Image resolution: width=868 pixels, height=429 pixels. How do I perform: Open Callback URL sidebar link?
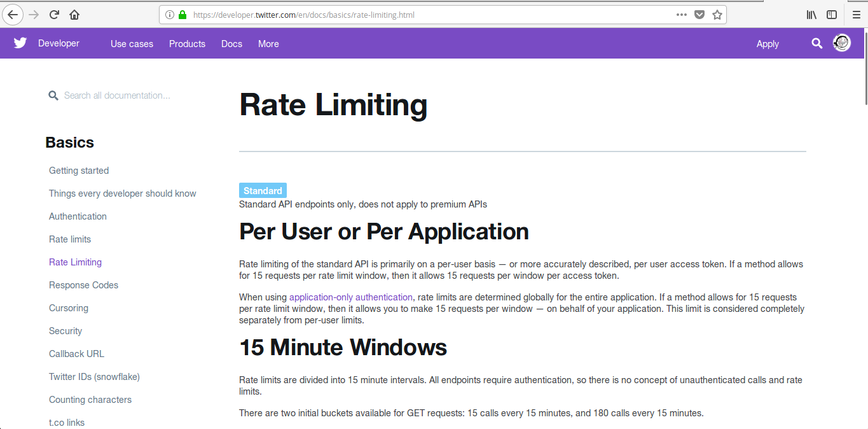pyautogui.click(x=76, y=354)
